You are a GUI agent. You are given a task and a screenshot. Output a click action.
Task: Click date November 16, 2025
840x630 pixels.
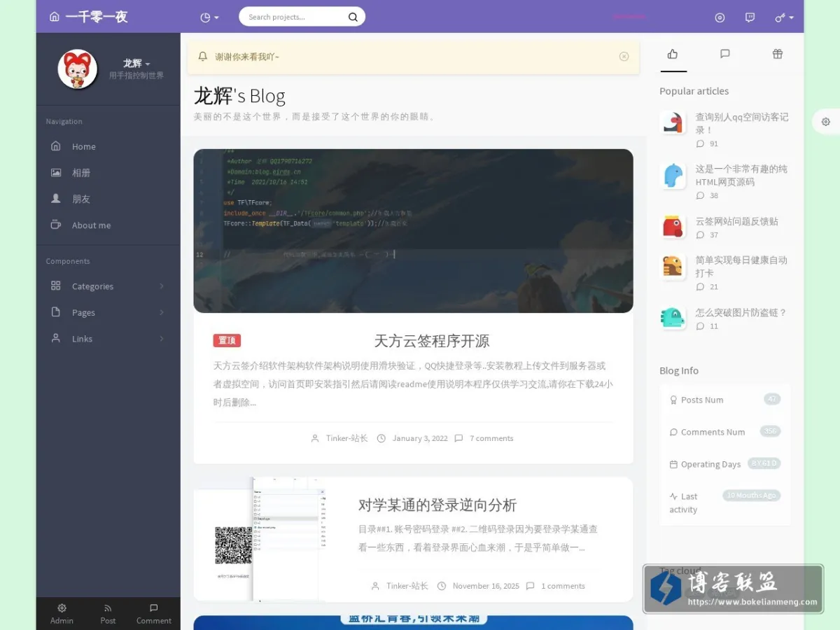486,586
